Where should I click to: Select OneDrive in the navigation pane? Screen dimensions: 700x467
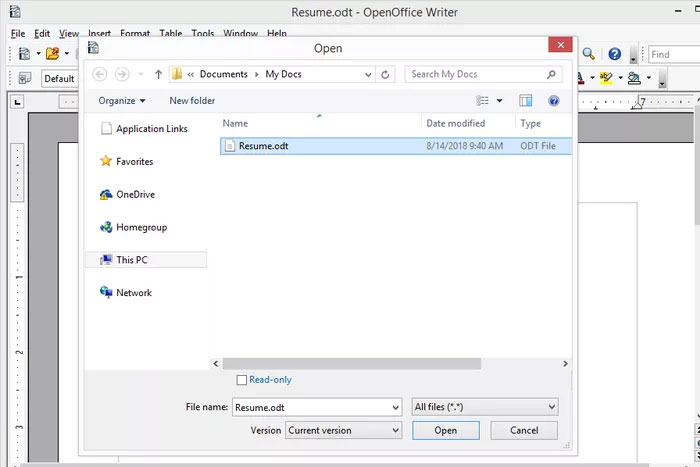(135, 195)
